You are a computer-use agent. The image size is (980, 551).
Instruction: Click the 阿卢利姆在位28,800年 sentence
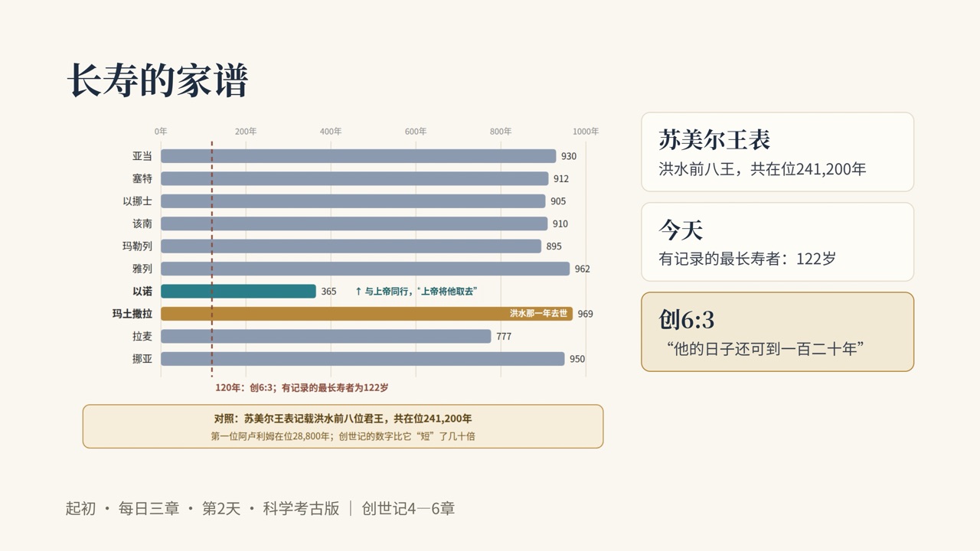(343, 436)
